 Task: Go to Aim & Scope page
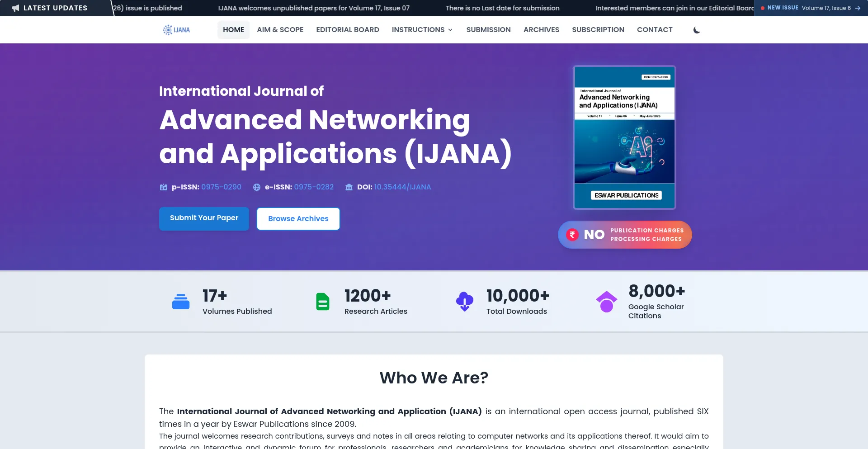tap(280, 30)
